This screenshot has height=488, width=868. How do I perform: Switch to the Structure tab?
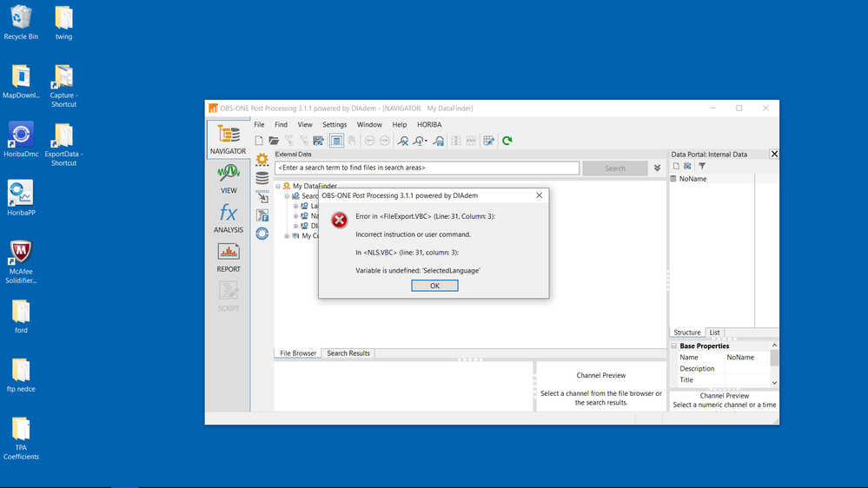(x=687, y=333)
